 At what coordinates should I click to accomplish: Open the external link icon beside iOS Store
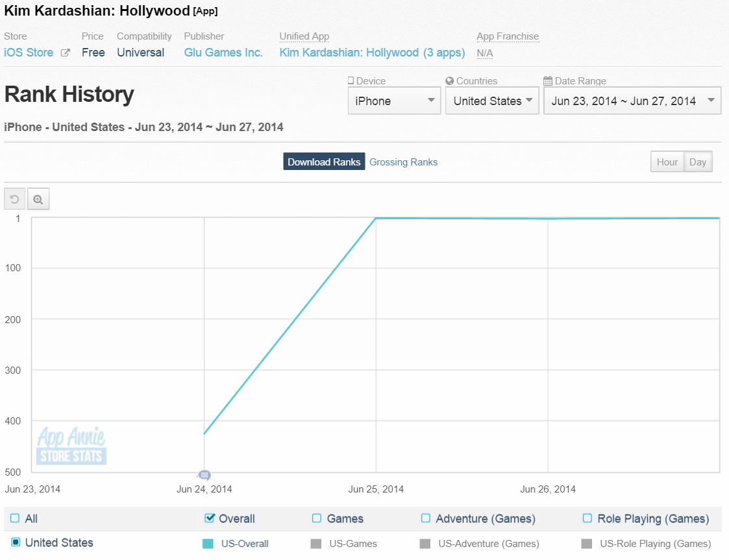(66, 53)
